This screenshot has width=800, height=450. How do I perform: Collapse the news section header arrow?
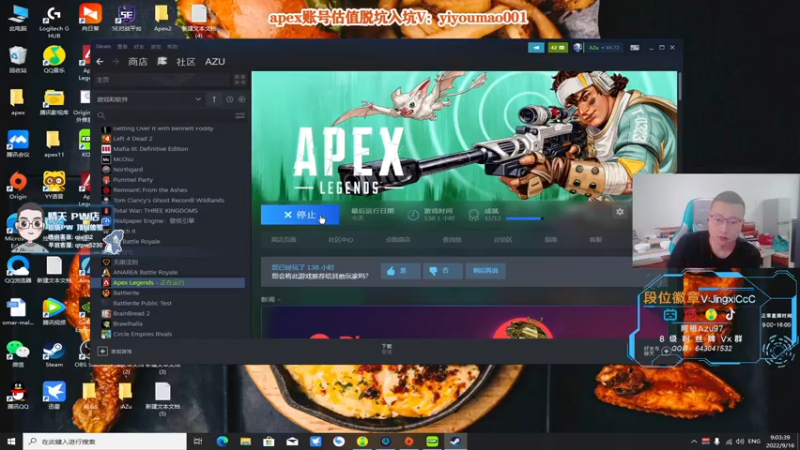tap(279, 300)
